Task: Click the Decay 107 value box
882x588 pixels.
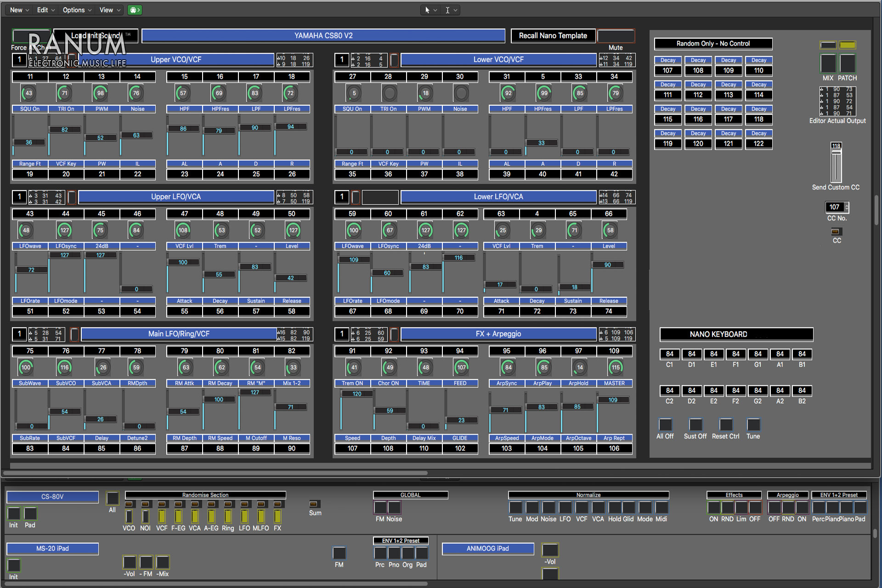Action: coord(668,71)
